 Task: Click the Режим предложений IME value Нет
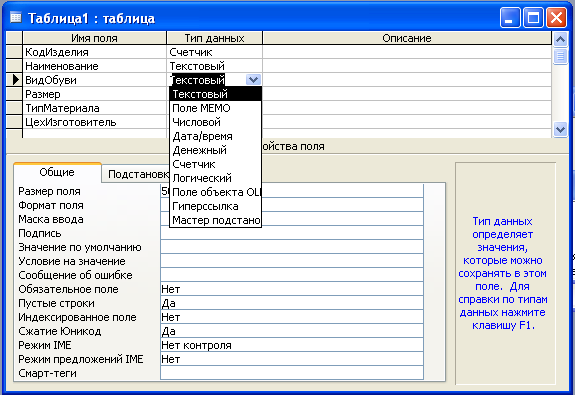292,359
